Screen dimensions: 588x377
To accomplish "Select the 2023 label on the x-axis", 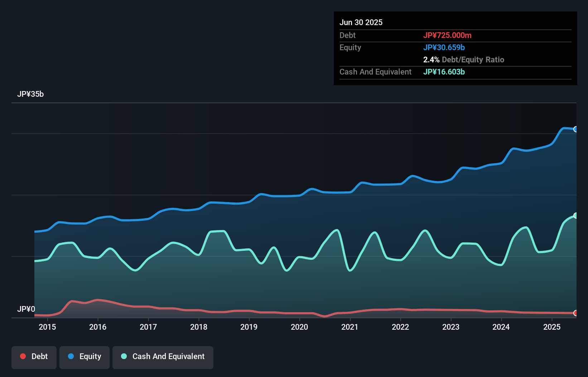I will [x=451, y=327].
